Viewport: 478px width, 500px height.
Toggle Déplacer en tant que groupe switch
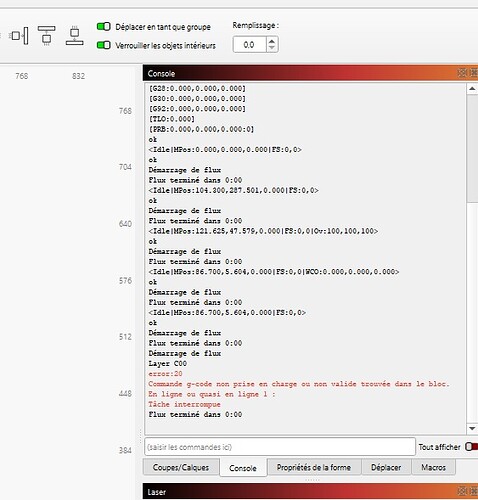pos(104,26)
